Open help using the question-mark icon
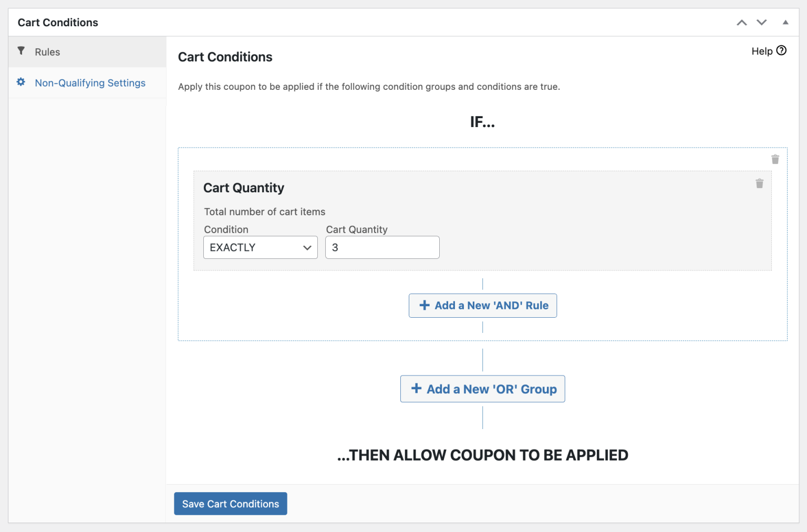 (782, 50)
